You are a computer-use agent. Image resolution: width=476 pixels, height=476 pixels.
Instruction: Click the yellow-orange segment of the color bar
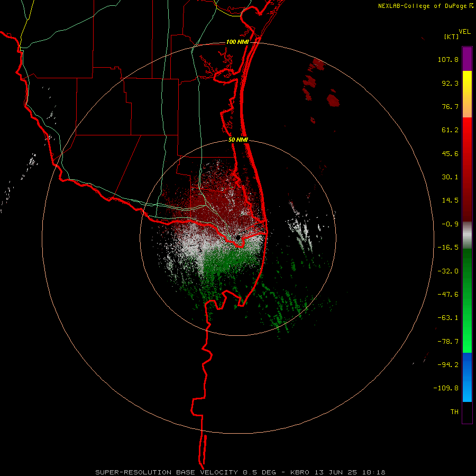[467, 94]
